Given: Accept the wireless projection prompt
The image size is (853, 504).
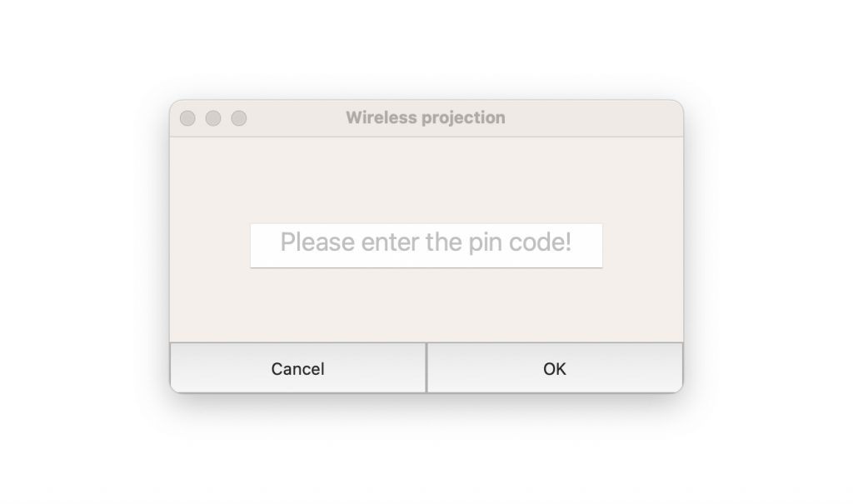Looking at the screenshot, I should [x=555, y=367].
